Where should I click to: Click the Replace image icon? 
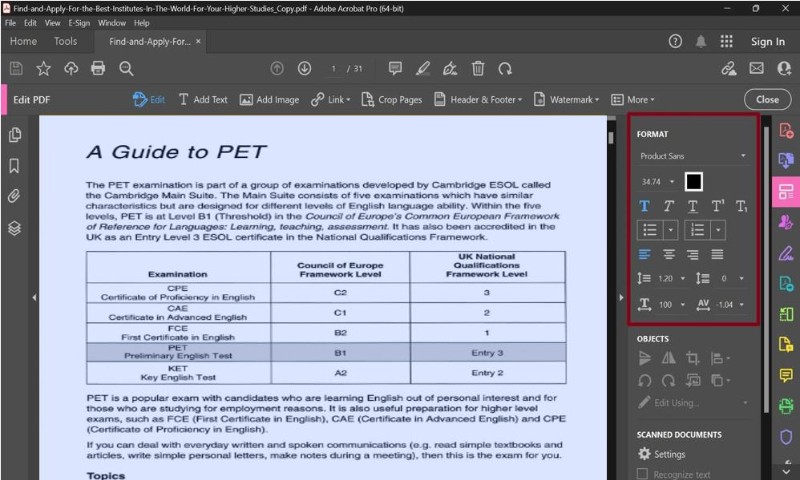(693, 381)
